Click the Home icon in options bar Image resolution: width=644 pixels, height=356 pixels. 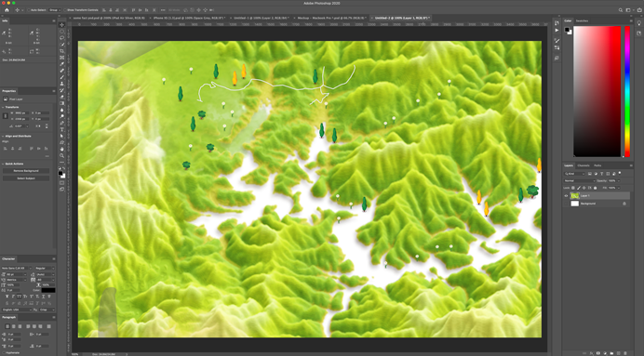click(x=7, y=10)
